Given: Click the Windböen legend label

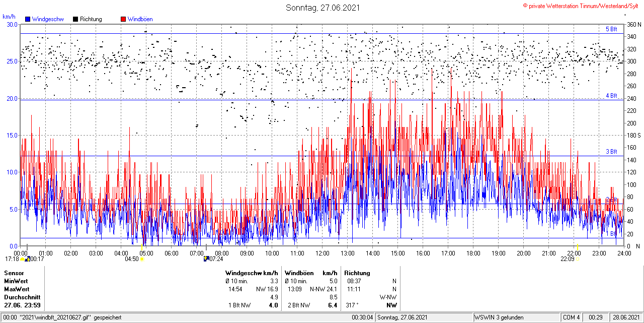Looking at the screenshot, I should 140,19.
